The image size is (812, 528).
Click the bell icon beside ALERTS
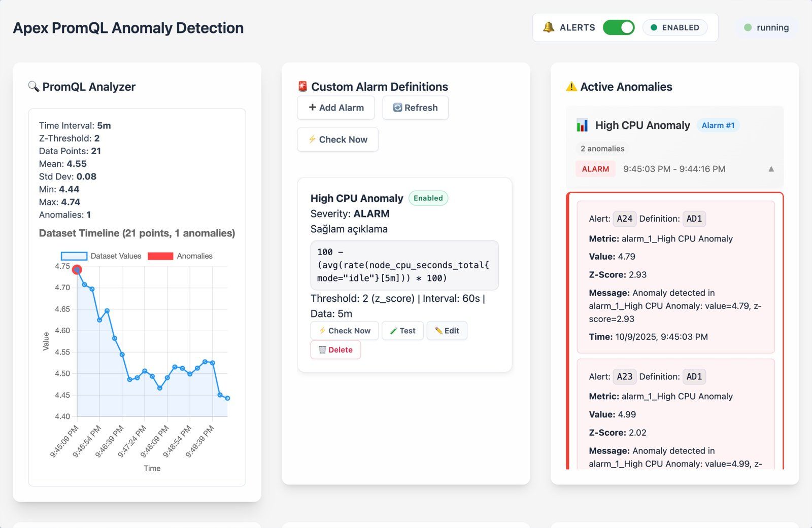[549, 27]
